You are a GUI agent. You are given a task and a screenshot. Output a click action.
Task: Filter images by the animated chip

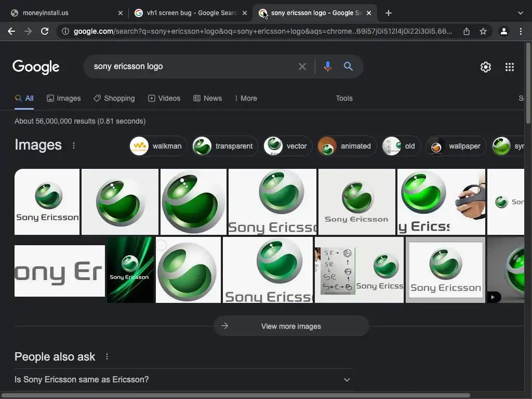pos(347,146)
